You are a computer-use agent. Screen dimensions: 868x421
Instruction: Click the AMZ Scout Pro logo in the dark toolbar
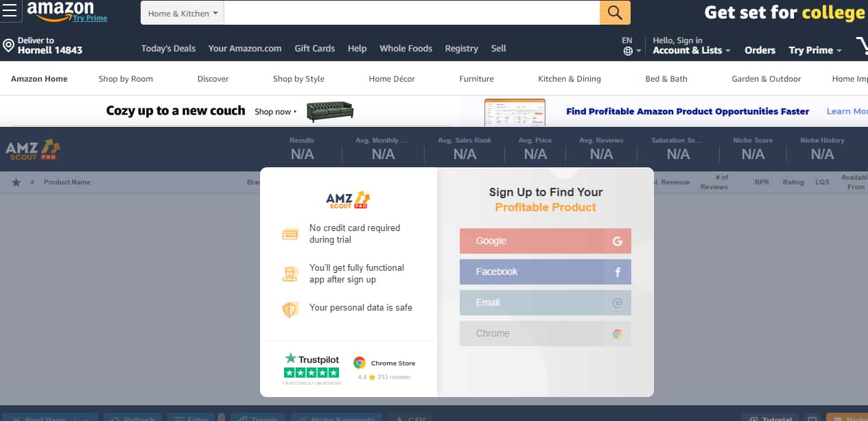[33, 150]
